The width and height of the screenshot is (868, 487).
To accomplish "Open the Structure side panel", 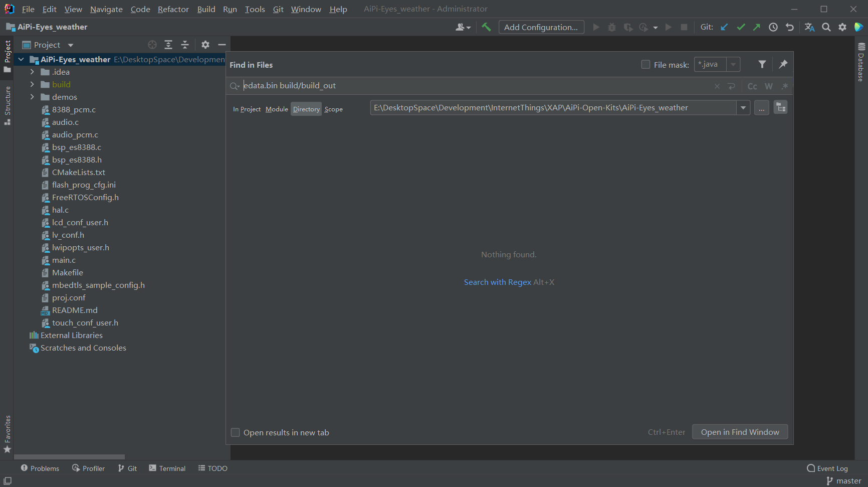I will (7, 105).
